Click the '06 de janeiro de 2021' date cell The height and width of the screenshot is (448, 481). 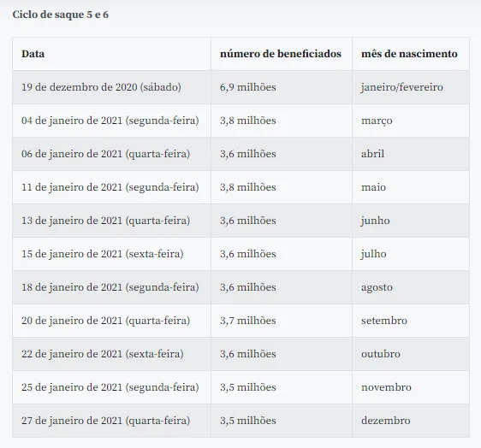pos(111,154)
